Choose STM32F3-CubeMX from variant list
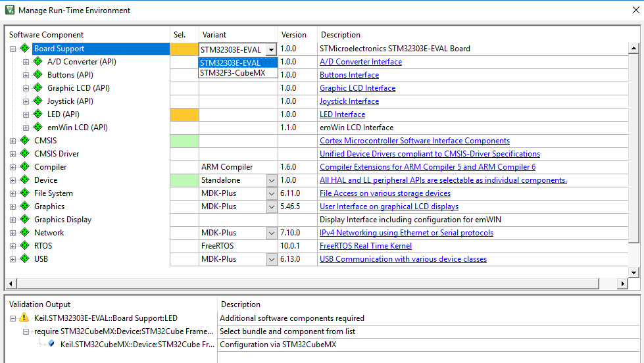The image size is (644, 363). coord(238,73)
